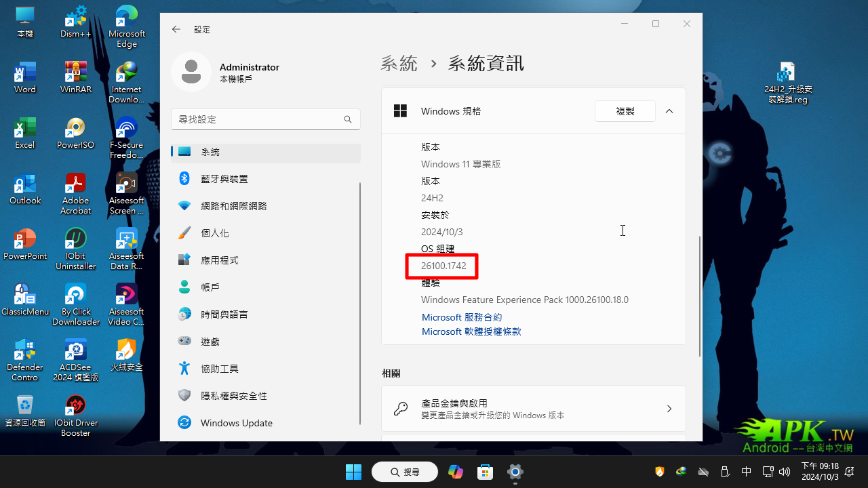Select Windows Update in the sidebar
Image resolution: width=868 pixels, height=488 pixels.
(x=266, y=423)
